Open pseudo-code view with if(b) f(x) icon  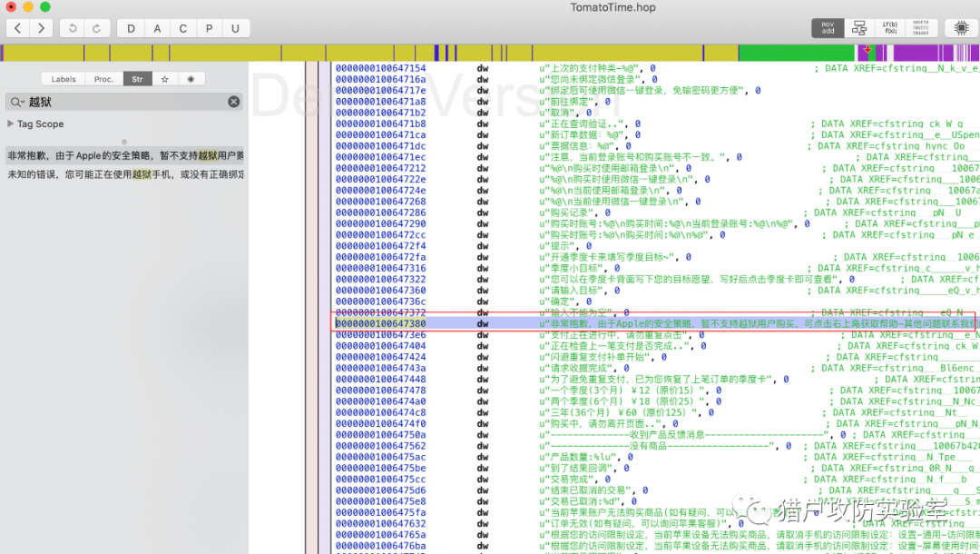point(889,28)
